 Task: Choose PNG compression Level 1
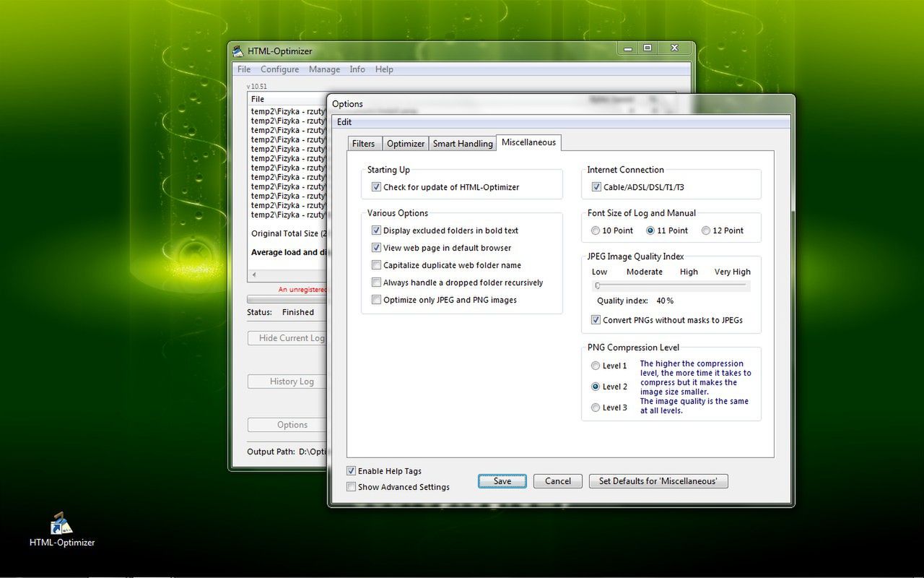(596, 366)
